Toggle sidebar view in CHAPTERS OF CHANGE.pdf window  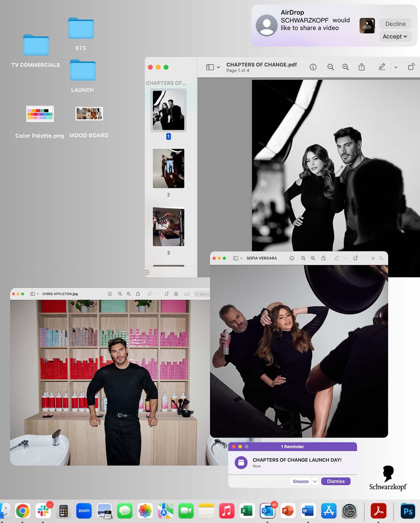[x=210, y=67]
